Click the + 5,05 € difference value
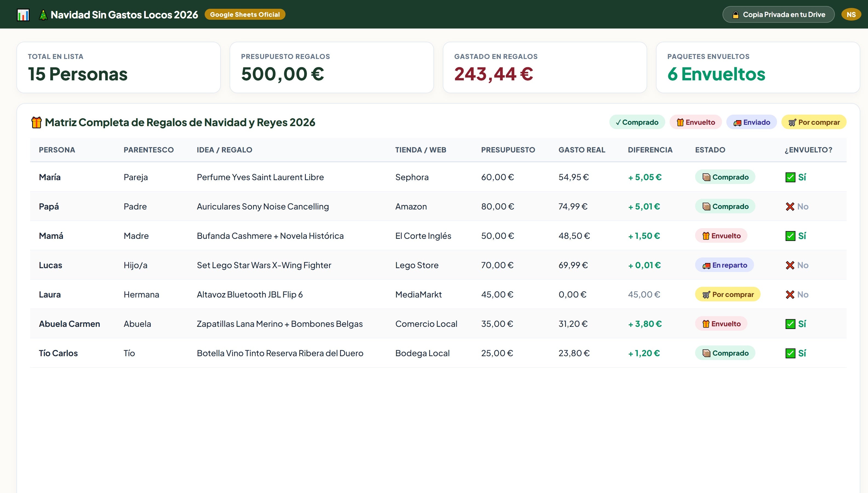The height and width of the screenshot is (493, 868). click(645, 177)
